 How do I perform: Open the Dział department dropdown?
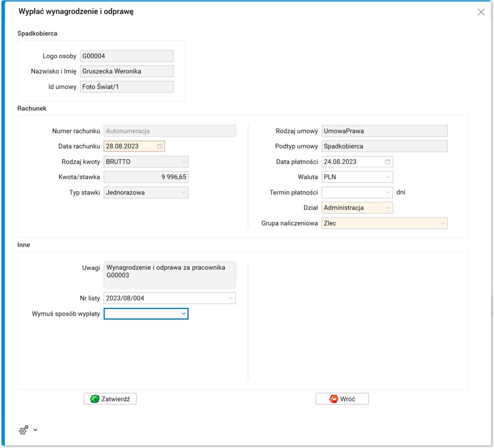coord(388,208)
